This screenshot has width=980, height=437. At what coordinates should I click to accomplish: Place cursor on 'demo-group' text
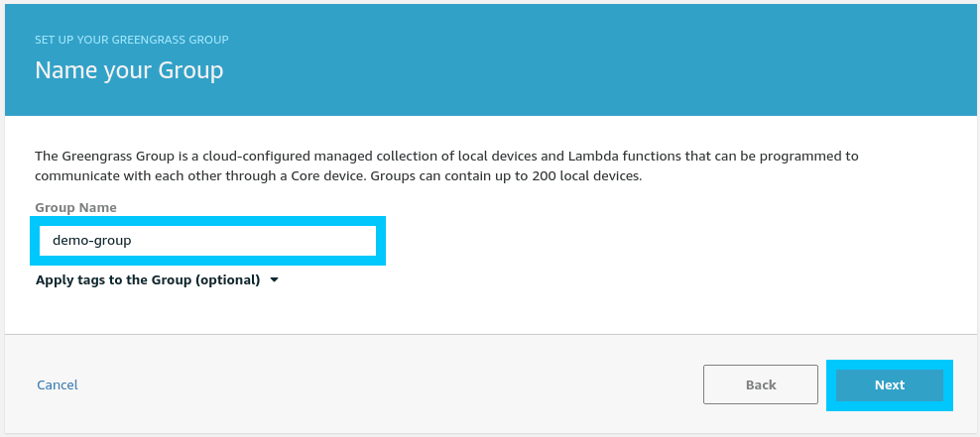click(92, 241)
